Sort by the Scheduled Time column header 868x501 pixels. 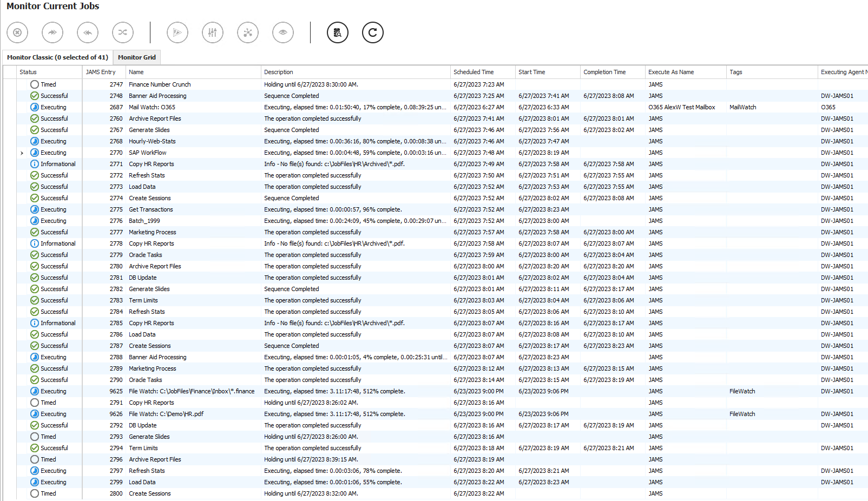click(x=474, y=72)
